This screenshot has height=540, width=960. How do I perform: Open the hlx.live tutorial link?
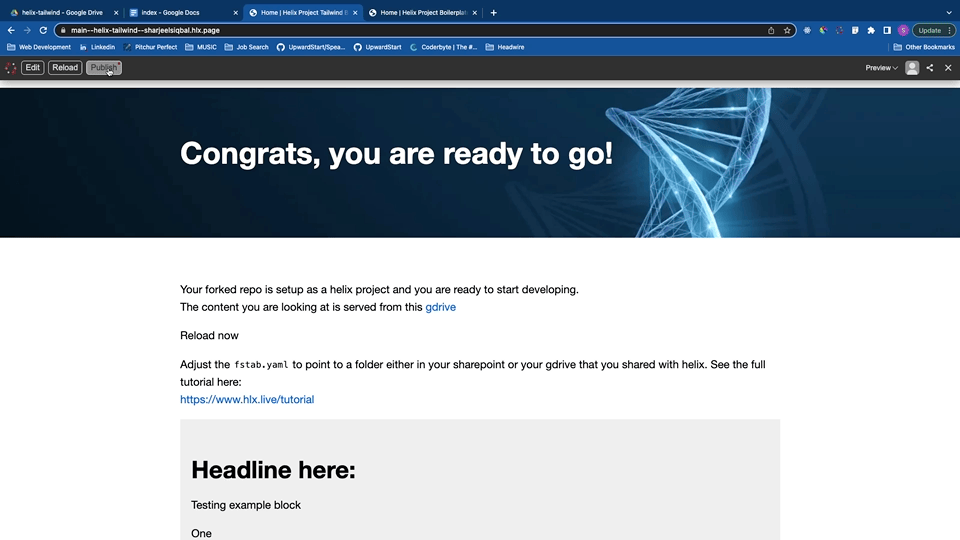point(247,399)
